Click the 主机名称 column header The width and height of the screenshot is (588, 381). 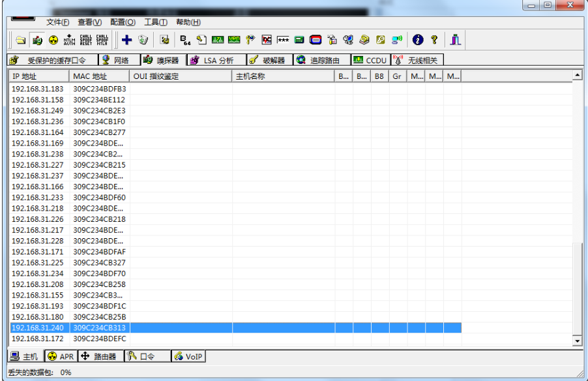(x=283, y=76)
